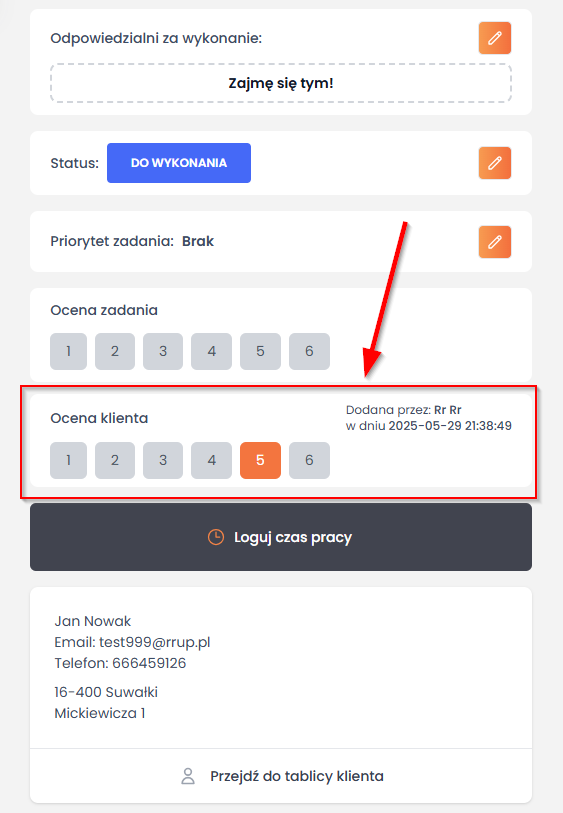Viewport: 563px width, 813px height.
Task: Set Ocena klienta rating to 1
Action: 68,460
